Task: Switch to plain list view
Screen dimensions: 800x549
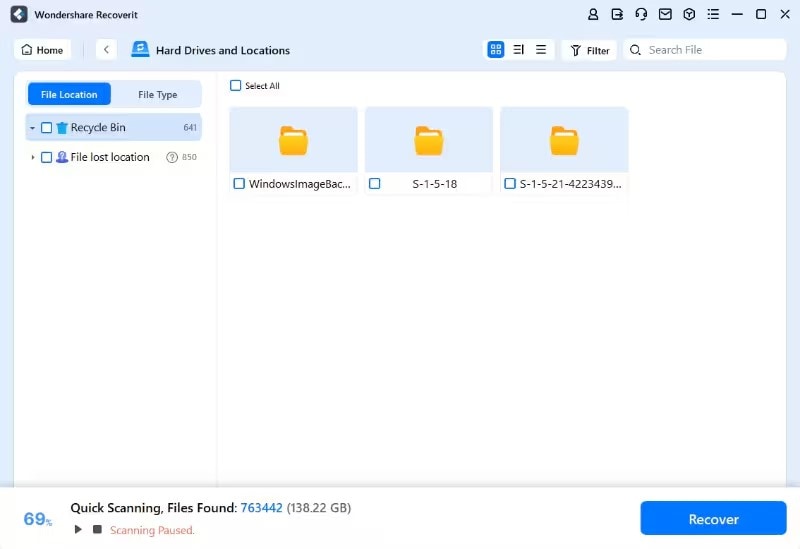Action: click(x=541, y=49)
